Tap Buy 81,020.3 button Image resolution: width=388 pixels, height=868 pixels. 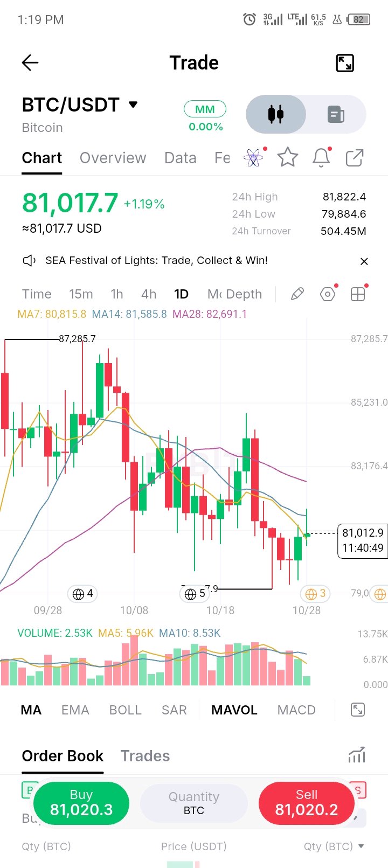click(81, 803)
